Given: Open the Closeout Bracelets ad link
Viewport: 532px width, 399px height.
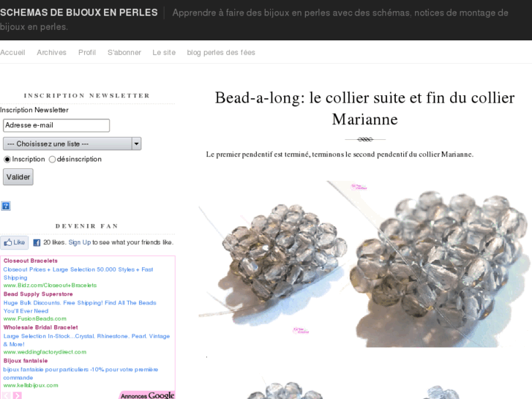Looking at the screenshot, I should click(31, 261).
